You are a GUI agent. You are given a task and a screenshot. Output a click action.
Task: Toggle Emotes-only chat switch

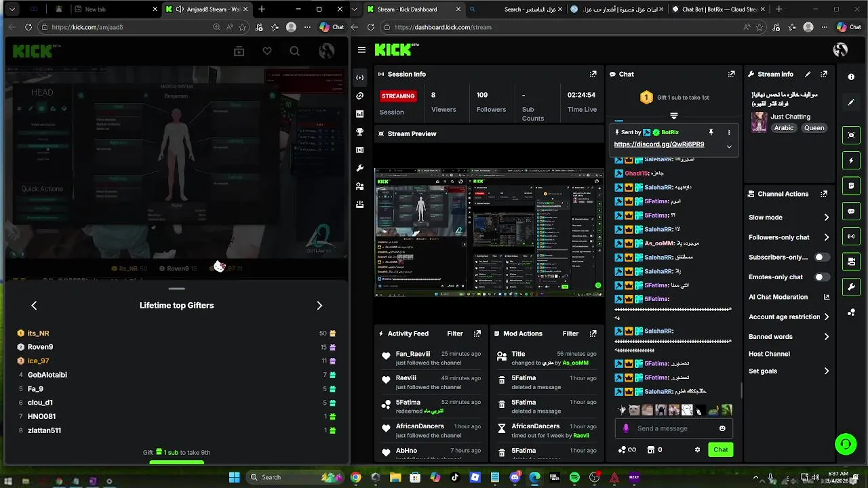click(822, 277)
